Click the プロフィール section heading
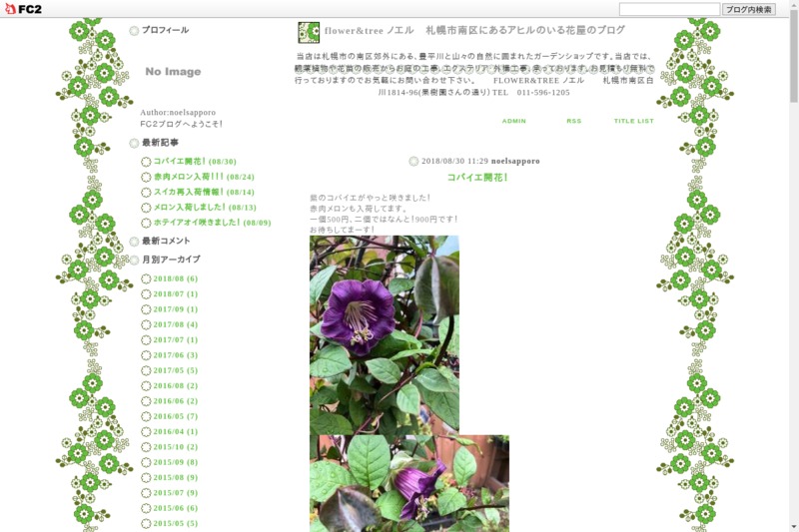The image size is (799, 532). [x=165, y=30]
